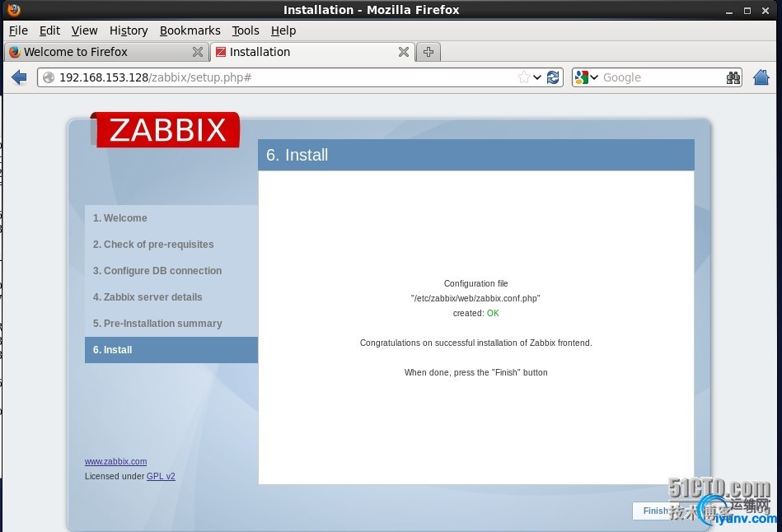Maximize the Firefox window
The image size is (782, 532).
(x=747, y=11)
